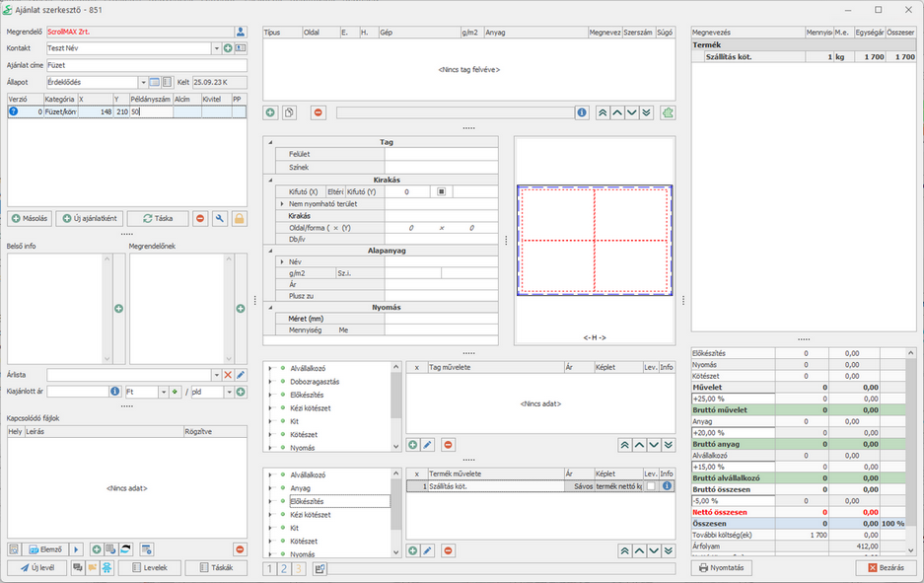The height and width of the screenshot is (583, 924).
Task: Toggle the checkbox in the Kifutó row
Action: [442, 191]
